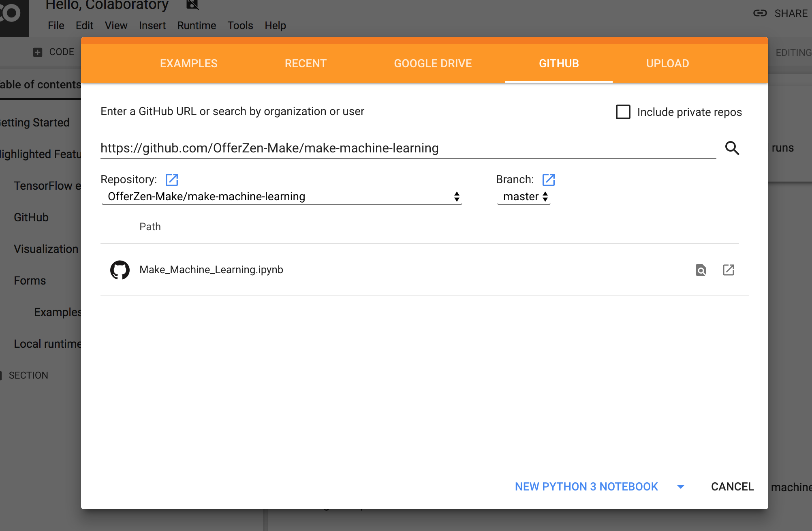The height and width of the screenshot is (531, 812).
Task: Click notebook file search icon
Action: [701, 270]
